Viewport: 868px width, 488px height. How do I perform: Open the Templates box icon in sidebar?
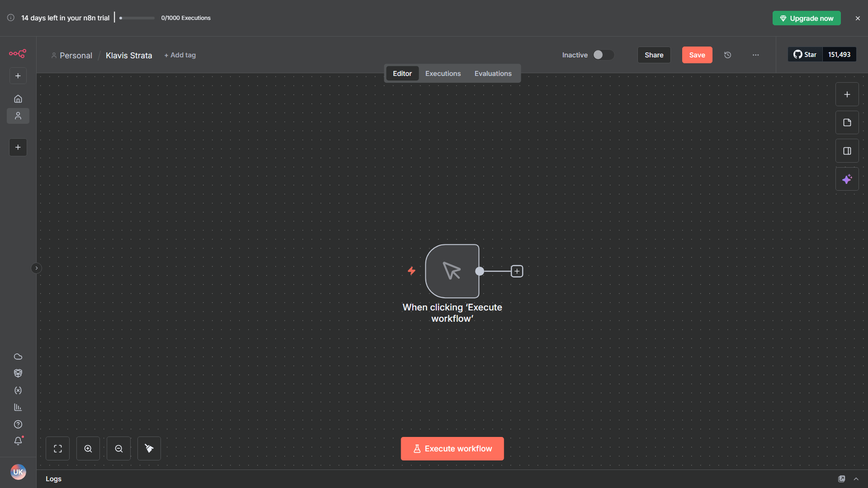pos(18,373)
